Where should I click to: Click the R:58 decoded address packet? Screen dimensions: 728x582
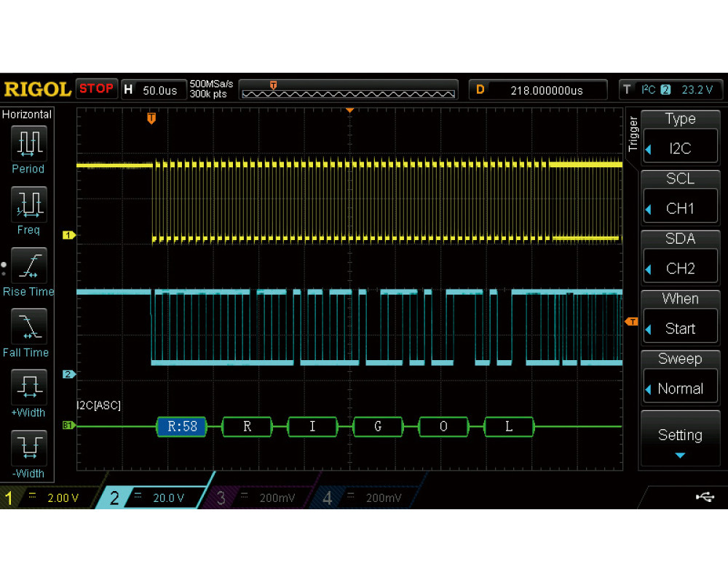pos(181,426)
